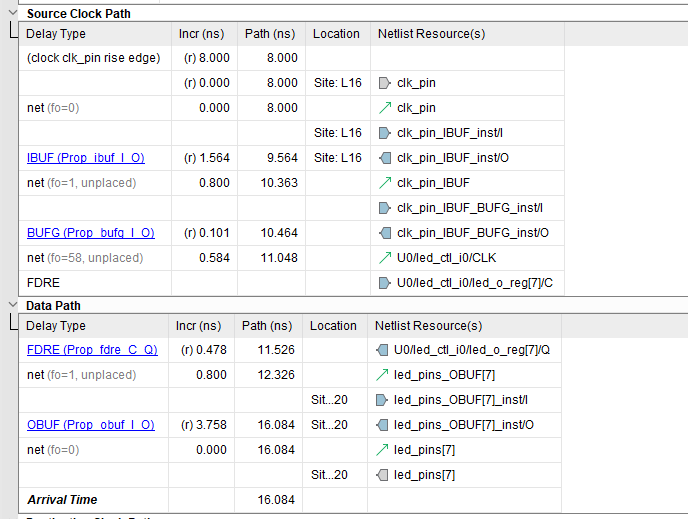Click Source Clock Path 'Path (ns)' column header
The height and width of the screenshot is (519, 688).
coord(272,34)
